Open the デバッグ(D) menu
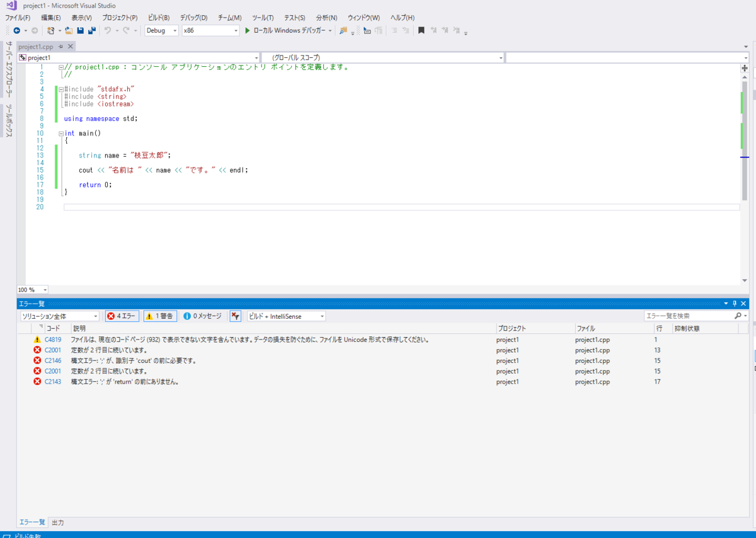The height and width of the screenshot is (538, 756). (x=193, y=18)
